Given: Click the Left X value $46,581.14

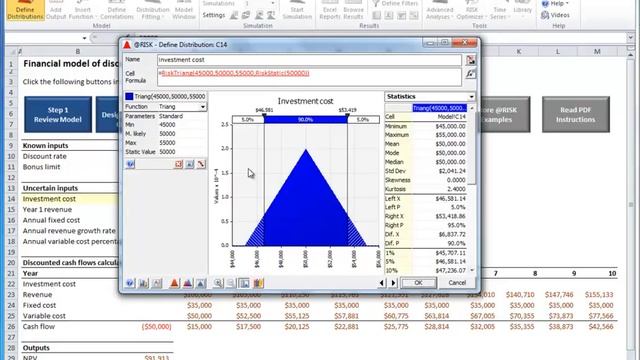Looking at the screenshot, I should coord(450,199).
